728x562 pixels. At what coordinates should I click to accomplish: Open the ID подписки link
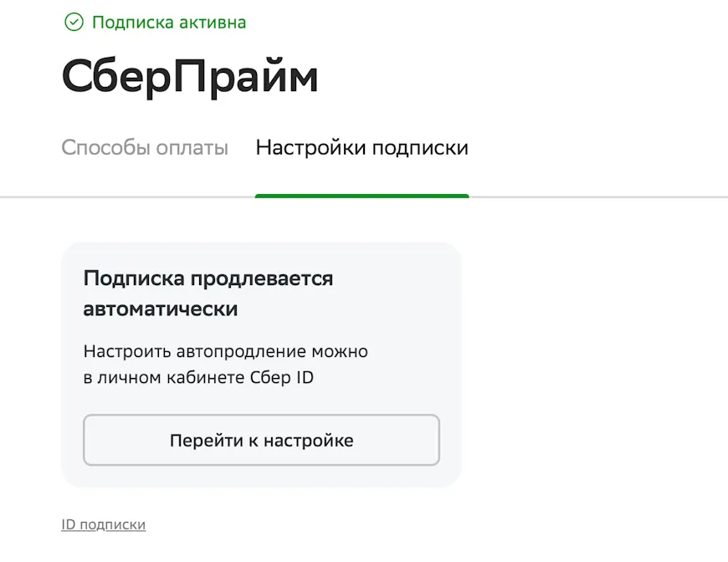tap(103, 524)
